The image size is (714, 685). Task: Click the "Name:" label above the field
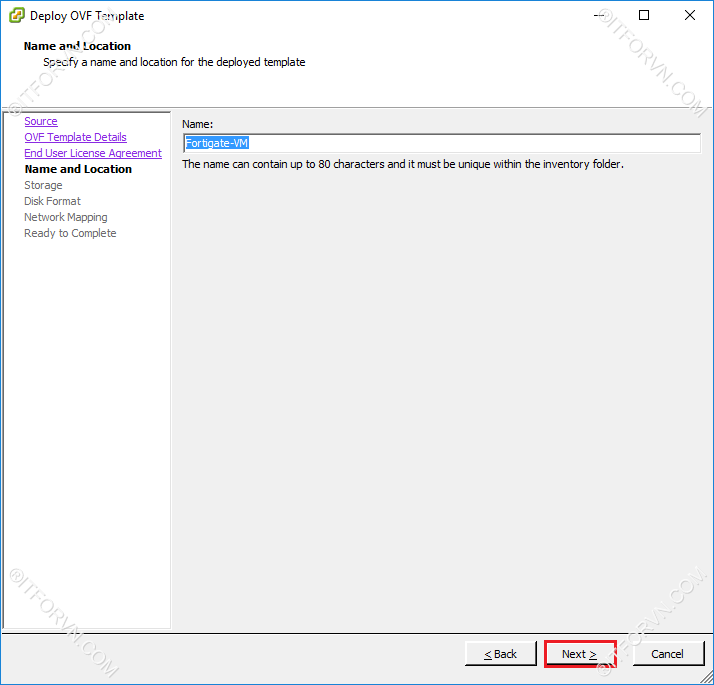coord(198,124)
